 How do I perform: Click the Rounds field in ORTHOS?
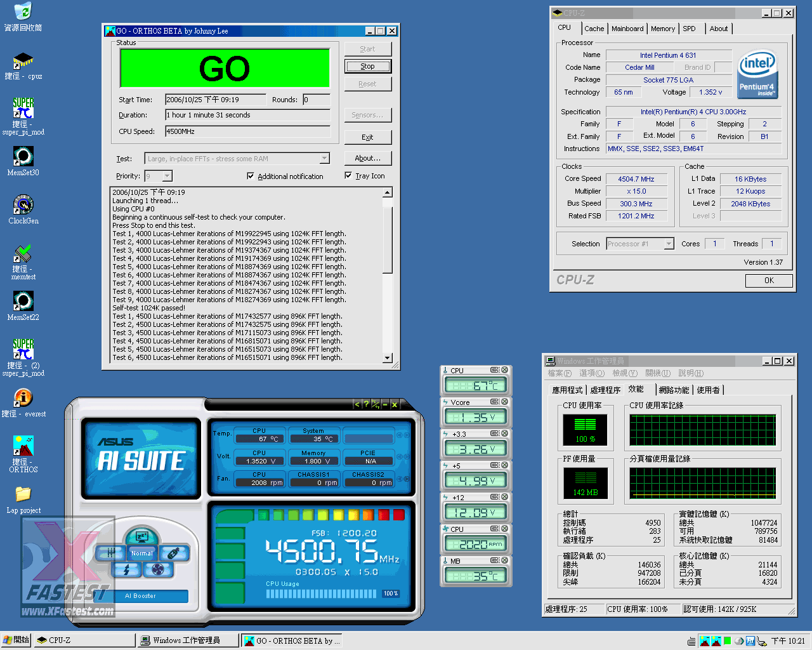point(316,100)
